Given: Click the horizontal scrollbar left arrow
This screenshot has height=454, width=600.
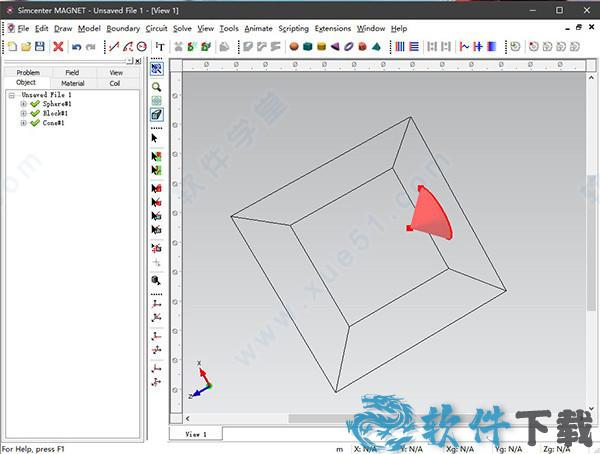Looking at the screenshot, I should point(188,418).
